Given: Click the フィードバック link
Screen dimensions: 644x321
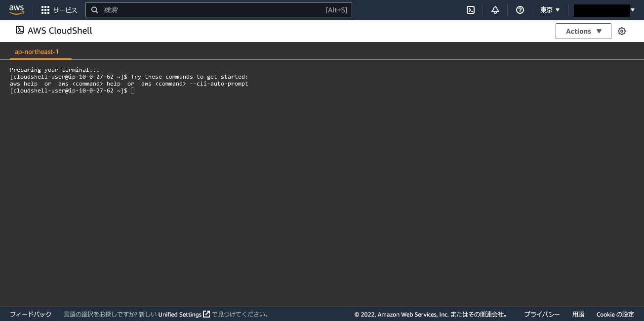Looking at the screenshot, I should pyautogui.click(x=30, y=314).
